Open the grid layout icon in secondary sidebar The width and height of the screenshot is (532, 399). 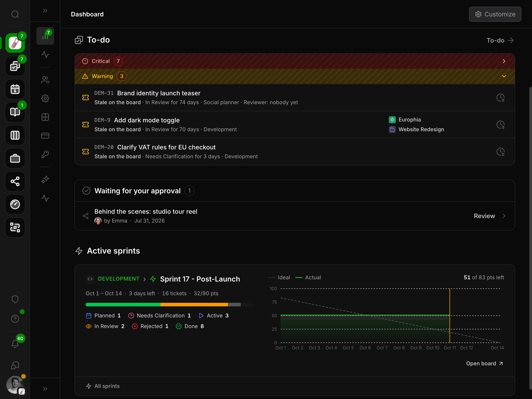(x=45, y=117)
